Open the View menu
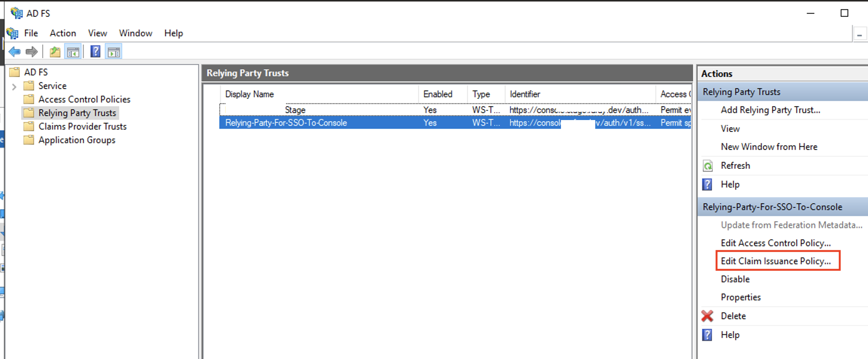This screenshot has height=359, width=868. point(98,33)
